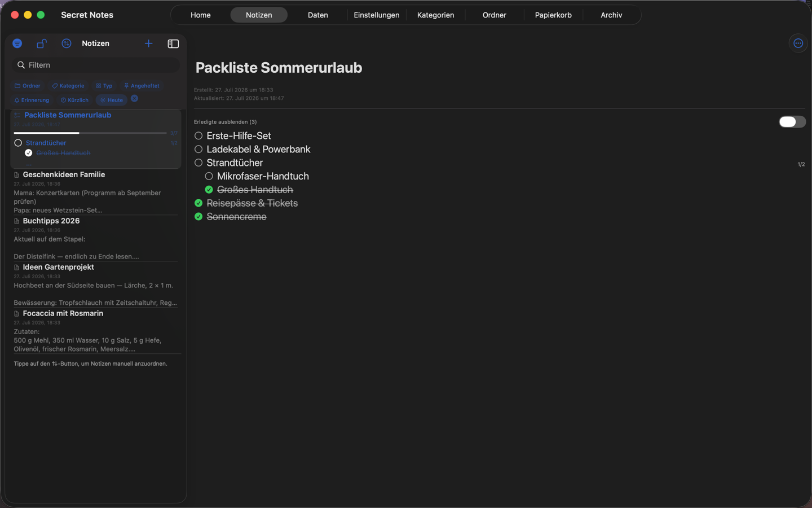Viewport: 812px width, 508px height.
Task: Go to the Einstellungen tab
Action: (x=376, y=15)
